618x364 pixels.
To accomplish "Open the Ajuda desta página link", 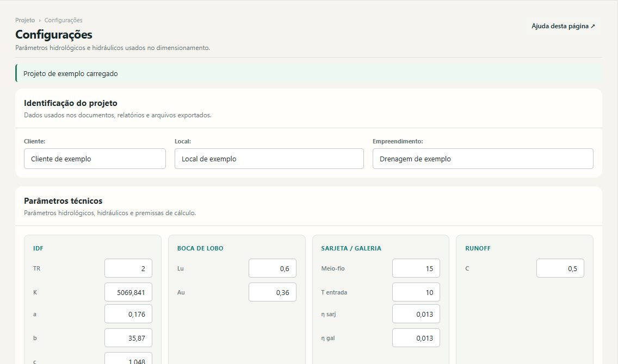I will (x=563, y=26).
